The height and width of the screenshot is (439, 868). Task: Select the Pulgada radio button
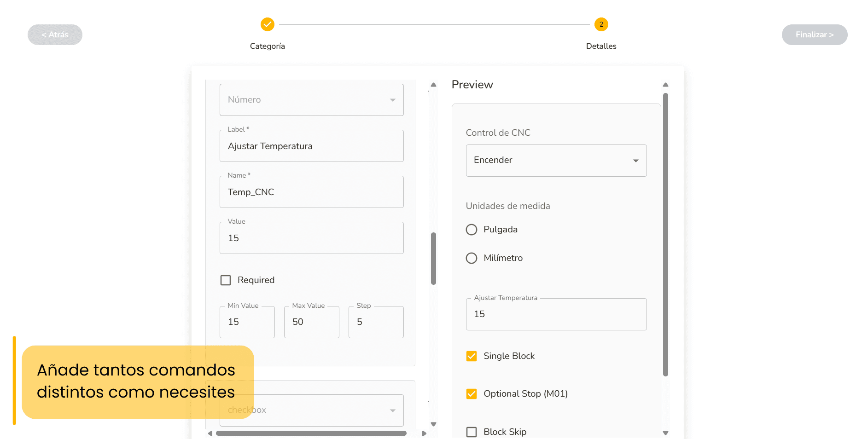click(x=472, y=230)
